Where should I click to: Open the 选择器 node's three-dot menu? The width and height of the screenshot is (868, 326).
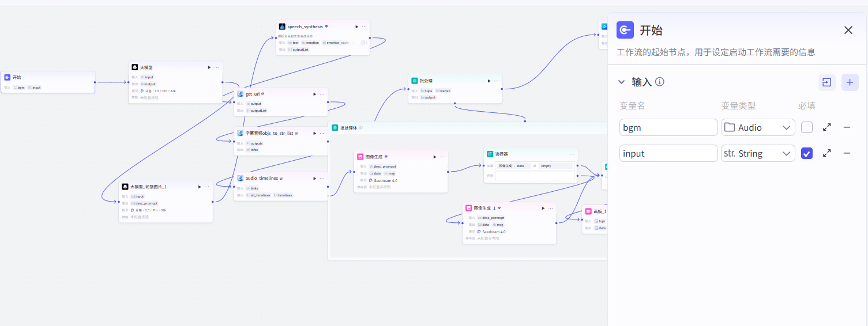572,154
